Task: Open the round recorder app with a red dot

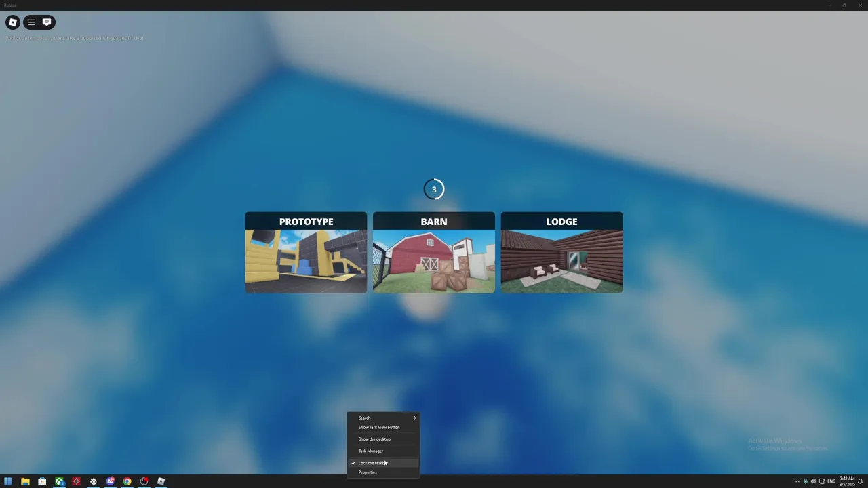Action: [144, 481]
